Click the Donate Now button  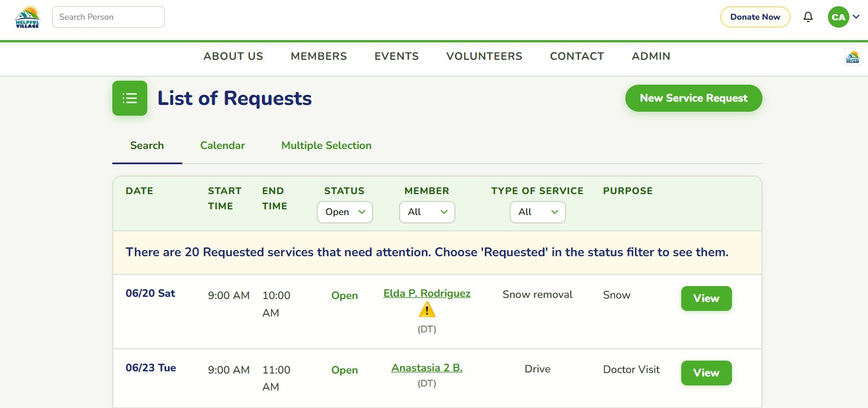[755, 17]
